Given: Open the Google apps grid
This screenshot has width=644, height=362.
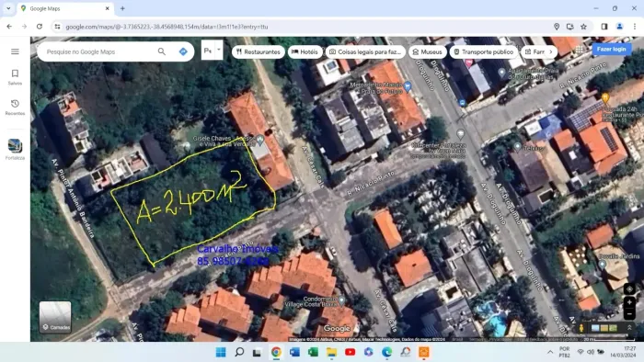Looking at the screenshot, I should (x=579, y=50).
